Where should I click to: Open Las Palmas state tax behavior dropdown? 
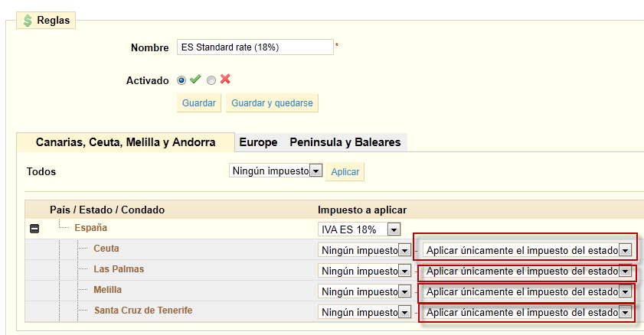coord(528,271)
